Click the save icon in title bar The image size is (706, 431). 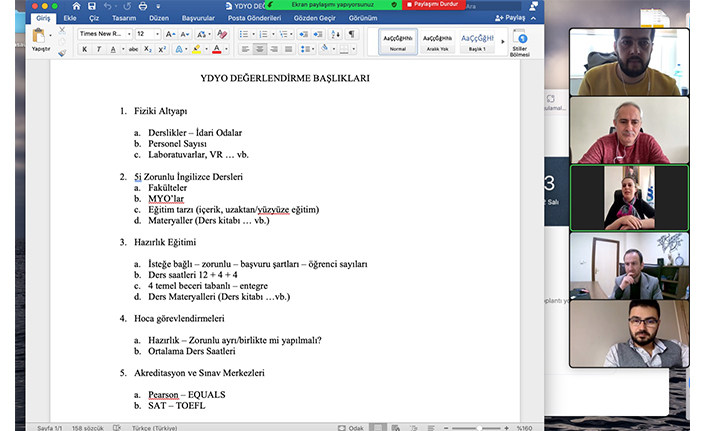pos(89,6)
